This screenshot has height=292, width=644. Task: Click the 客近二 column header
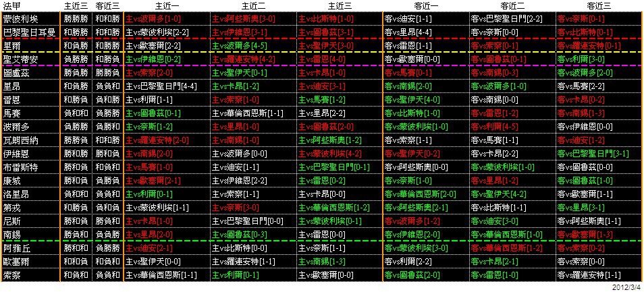click(512, 6)
